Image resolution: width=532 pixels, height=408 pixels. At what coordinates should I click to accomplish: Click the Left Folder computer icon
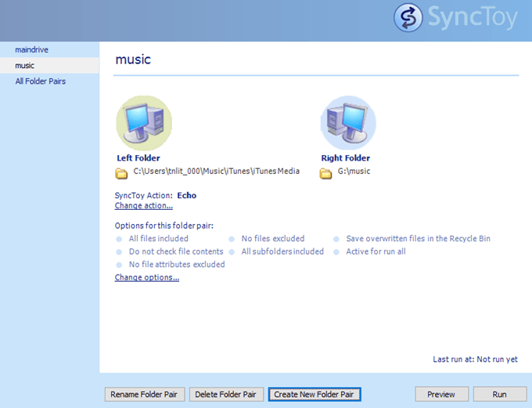click(144, 123)
